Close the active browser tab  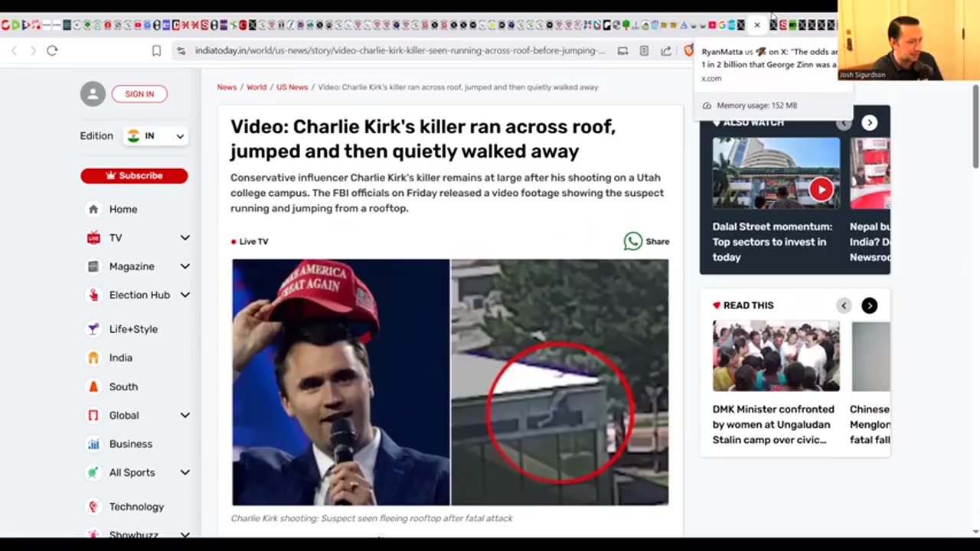tap(757, 25)
